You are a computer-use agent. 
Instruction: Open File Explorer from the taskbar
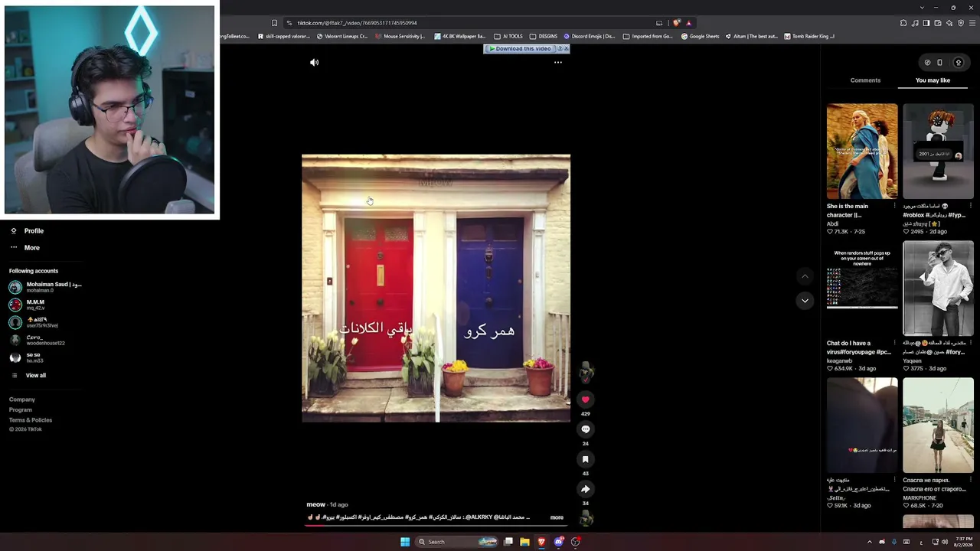[524, 542]
